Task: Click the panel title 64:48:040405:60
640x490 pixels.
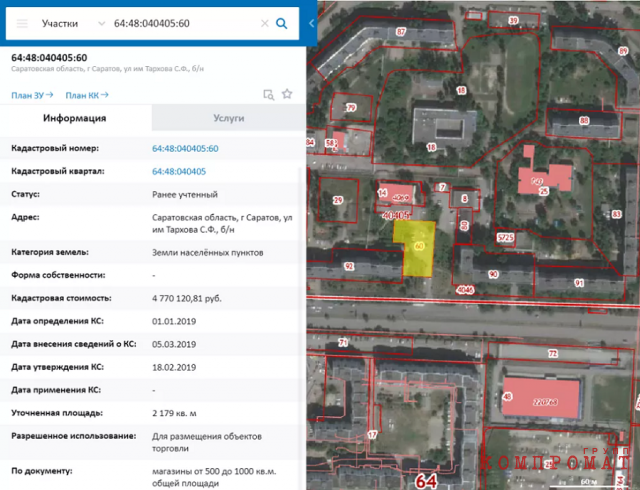Action: coord(49,58)
